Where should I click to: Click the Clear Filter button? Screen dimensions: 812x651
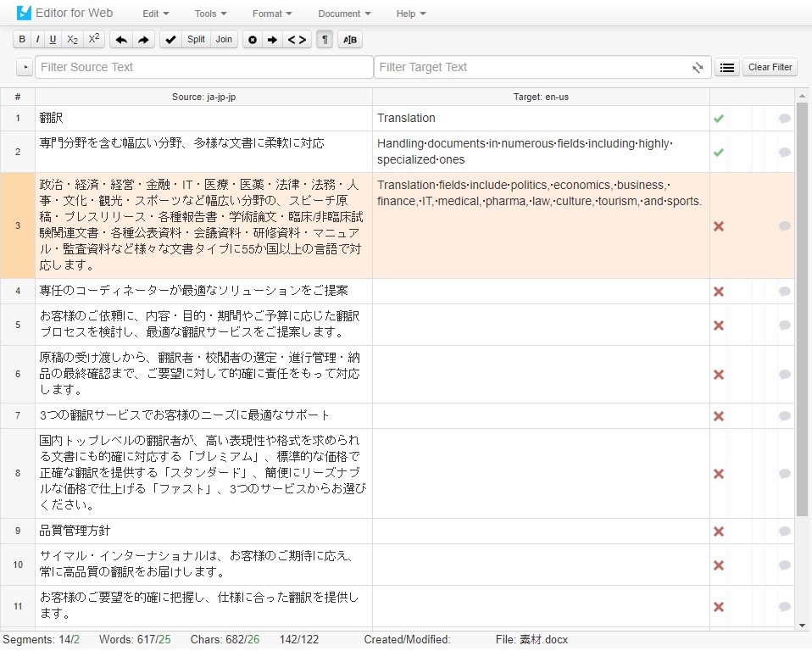[x=769, y=67]
